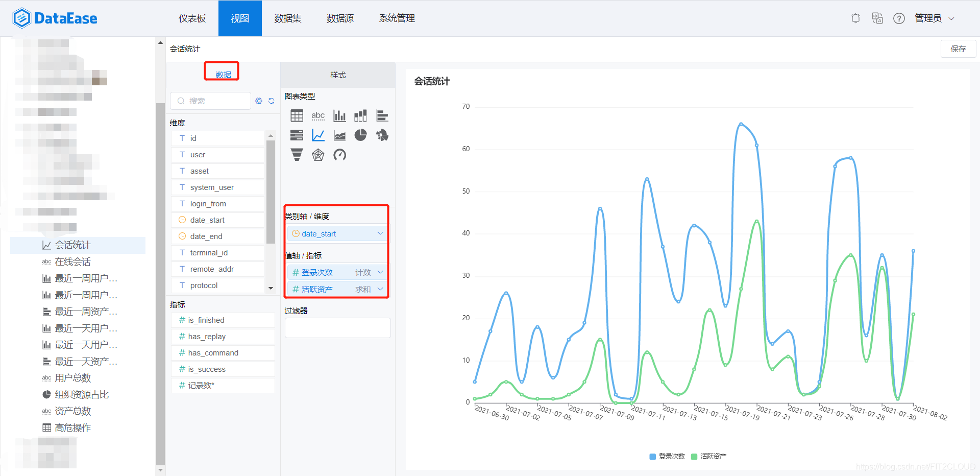Click the view tree scrollbar up arrow

click(160, 43)
